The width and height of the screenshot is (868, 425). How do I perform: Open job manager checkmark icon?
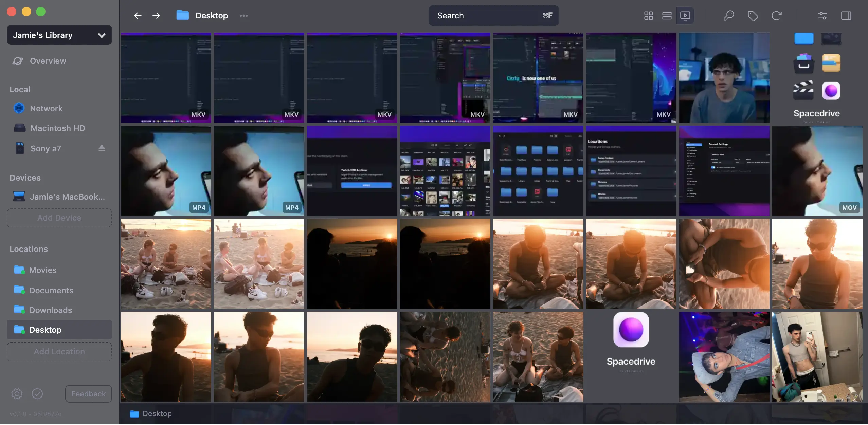pyautogui.click(x=37, y=394)
